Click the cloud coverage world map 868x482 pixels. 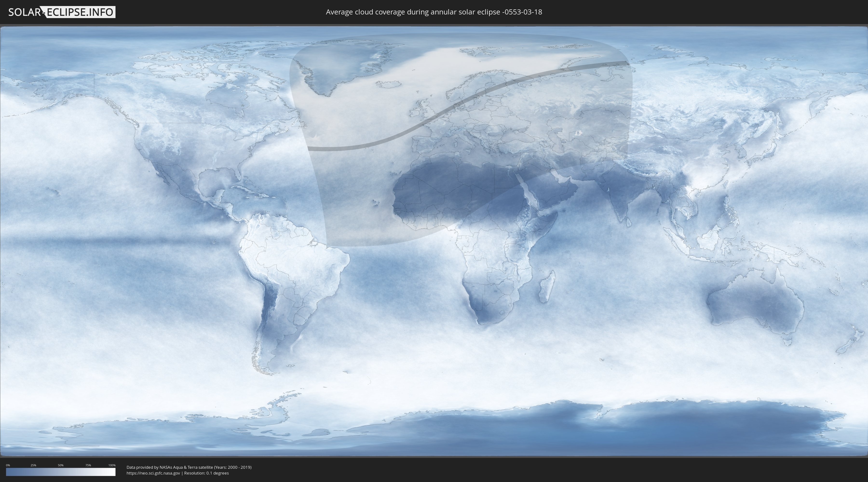(434, 241)
